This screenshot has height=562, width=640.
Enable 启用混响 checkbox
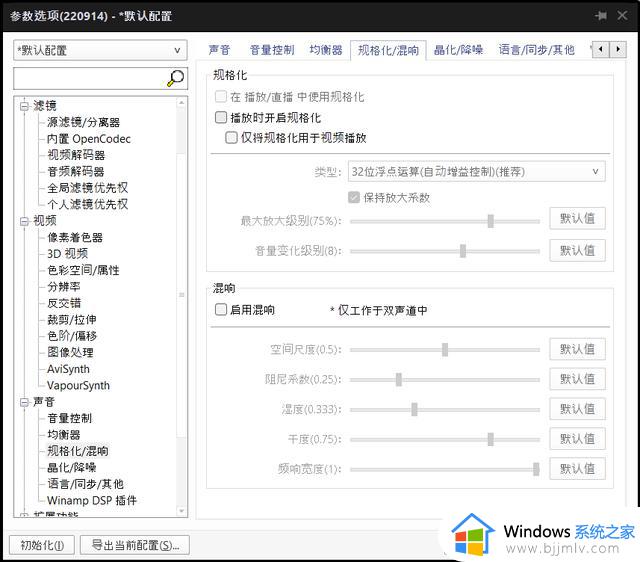pos(221,309)
